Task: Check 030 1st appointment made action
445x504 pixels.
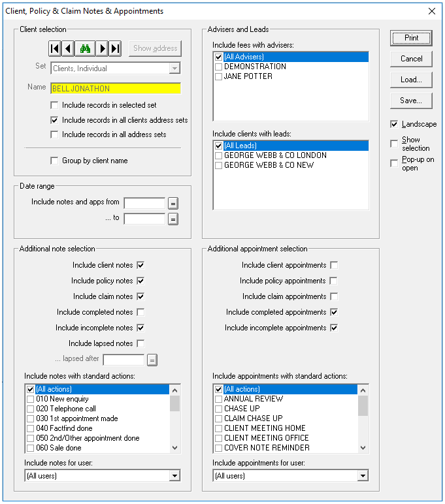Action: [x=30, y=419]
